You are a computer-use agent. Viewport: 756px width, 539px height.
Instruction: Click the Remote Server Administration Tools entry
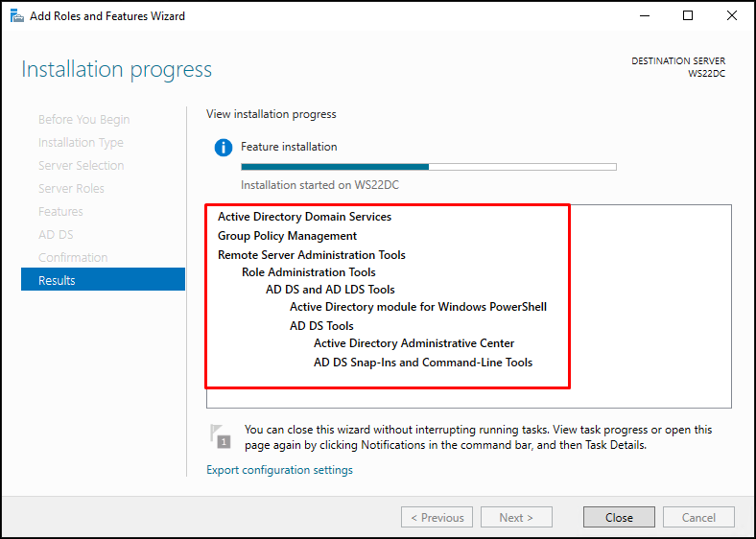312,254
